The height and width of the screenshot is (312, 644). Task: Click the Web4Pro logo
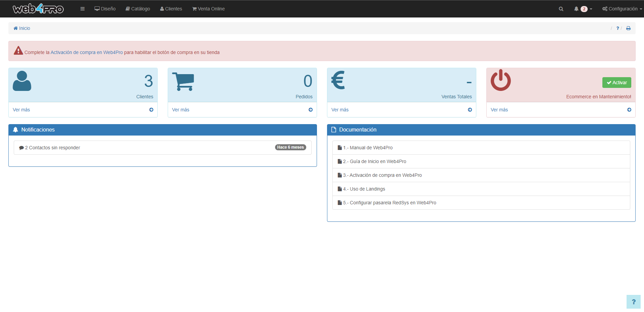click(x=38, y=9)
